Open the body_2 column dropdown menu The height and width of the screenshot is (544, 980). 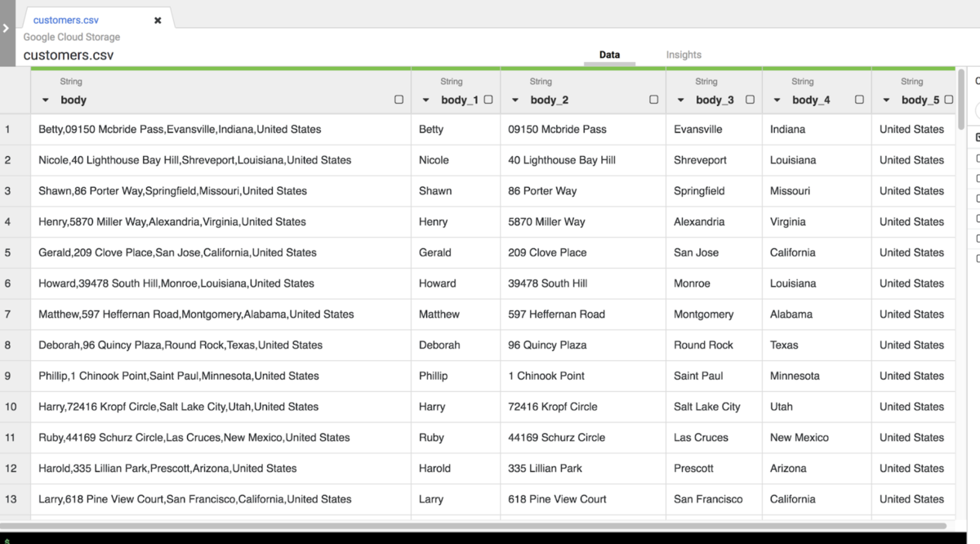tap(515, 100)
